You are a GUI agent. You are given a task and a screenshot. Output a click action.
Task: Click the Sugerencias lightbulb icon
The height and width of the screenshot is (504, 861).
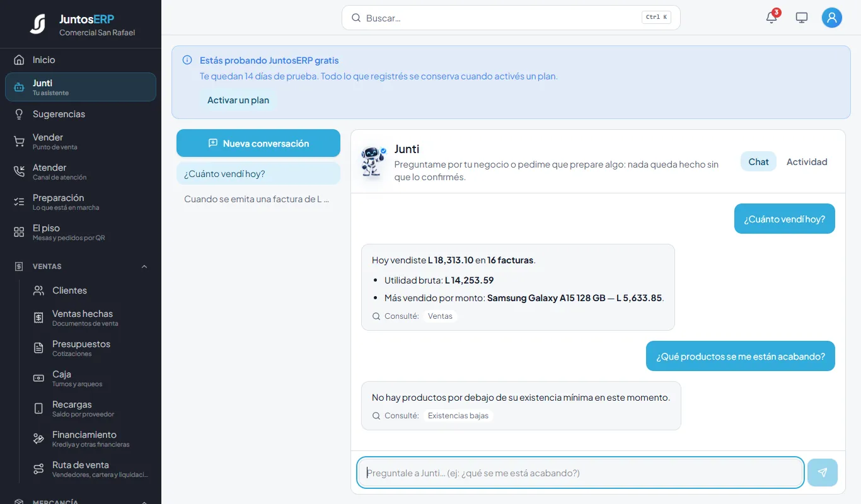click(x=19, y=114)
